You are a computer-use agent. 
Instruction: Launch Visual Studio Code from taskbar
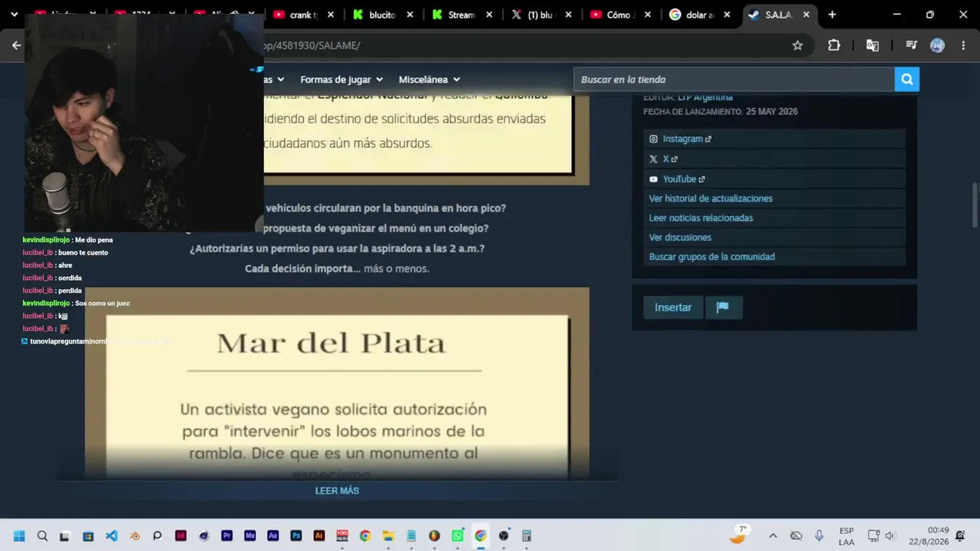(112, 536)
